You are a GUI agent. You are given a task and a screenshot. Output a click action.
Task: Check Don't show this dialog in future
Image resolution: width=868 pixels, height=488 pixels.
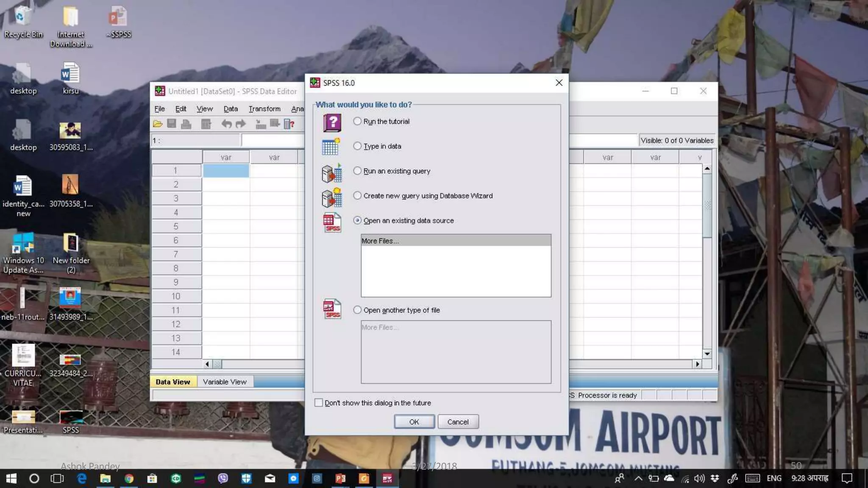[x=319, y=403]
